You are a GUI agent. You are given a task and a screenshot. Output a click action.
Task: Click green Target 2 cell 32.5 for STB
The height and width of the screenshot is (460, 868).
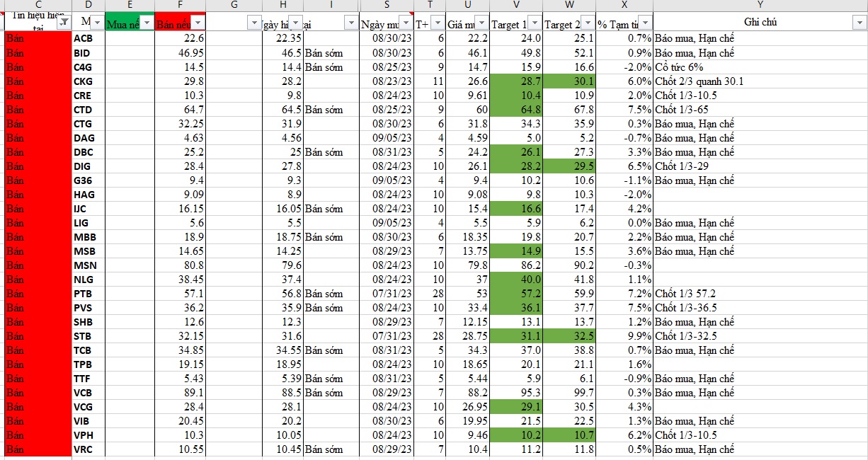[569, 336]
